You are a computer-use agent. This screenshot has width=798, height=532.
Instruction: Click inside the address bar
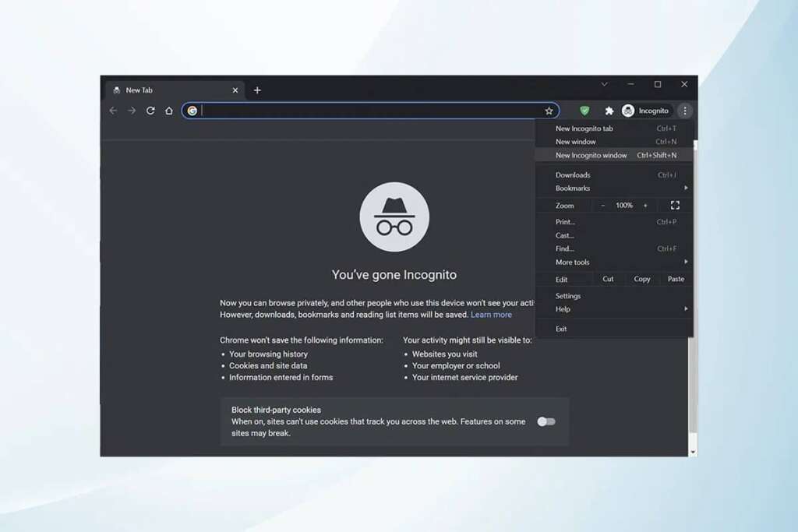click(366, 111)
